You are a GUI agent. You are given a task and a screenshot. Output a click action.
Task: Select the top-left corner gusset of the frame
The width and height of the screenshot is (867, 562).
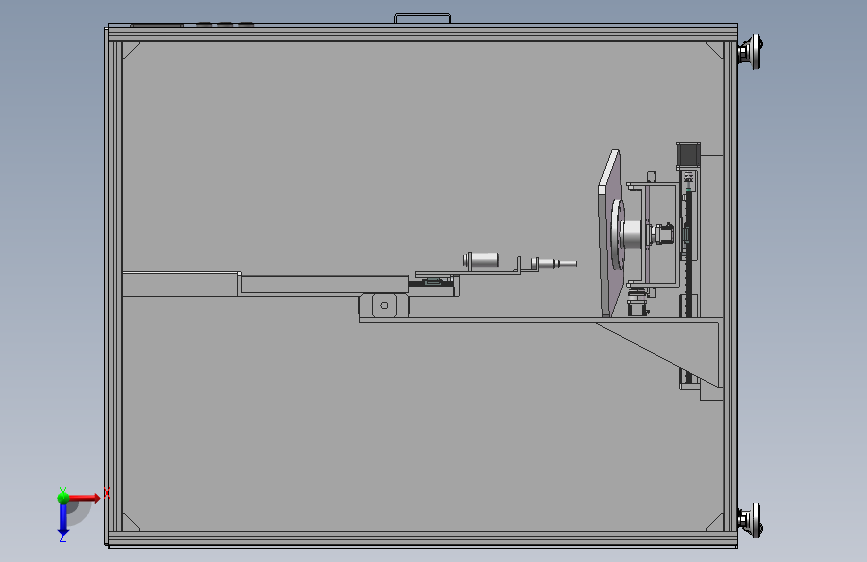130,49
